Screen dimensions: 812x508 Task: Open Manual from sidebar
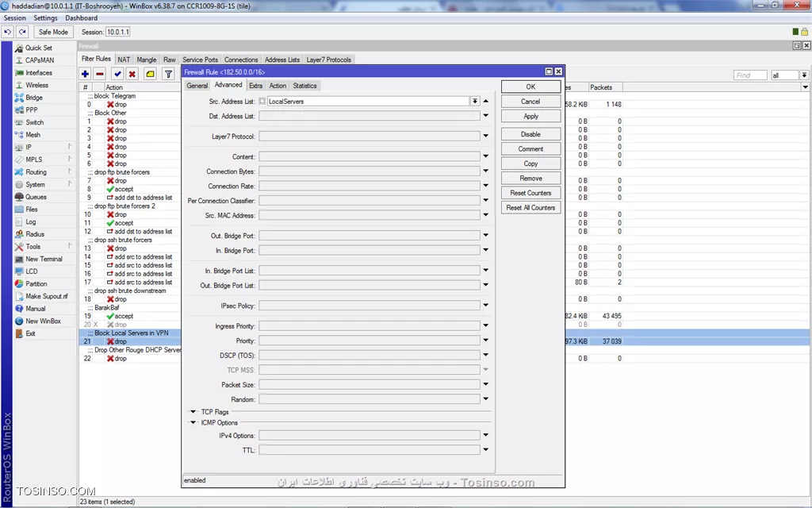(x=36, y=309)
